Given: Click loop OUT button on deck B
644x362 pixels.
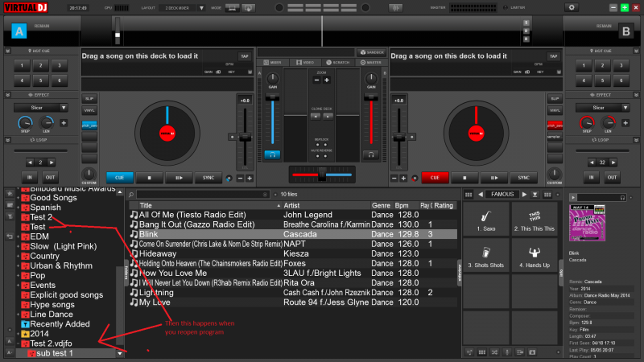Looking at the screenshot, I should click(x=612, y=177).
